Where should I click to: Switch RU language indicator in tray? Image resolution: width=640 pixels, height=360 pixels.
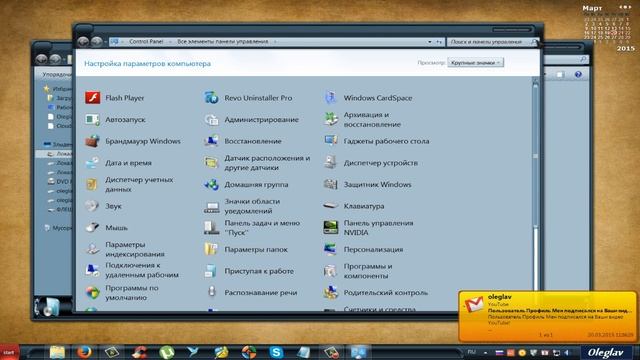tap(471, 352)
